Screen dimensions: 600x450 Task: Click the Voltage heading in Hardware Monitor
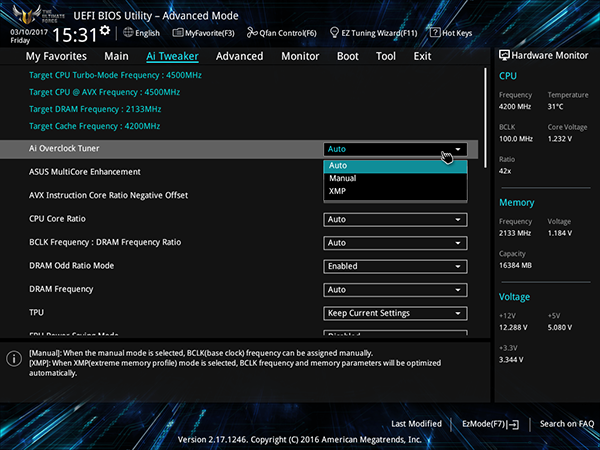pyautogui.click(x=514, y=297)
